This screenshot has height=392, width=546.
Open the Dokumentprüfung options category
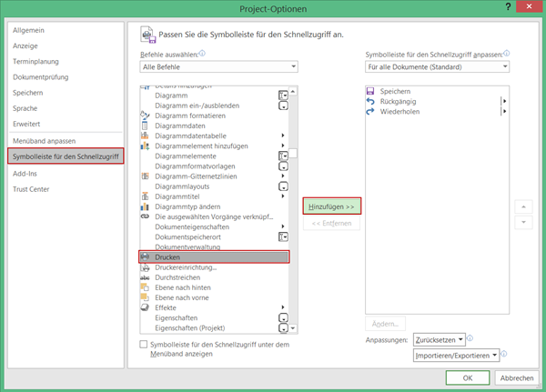coord(41,77)
